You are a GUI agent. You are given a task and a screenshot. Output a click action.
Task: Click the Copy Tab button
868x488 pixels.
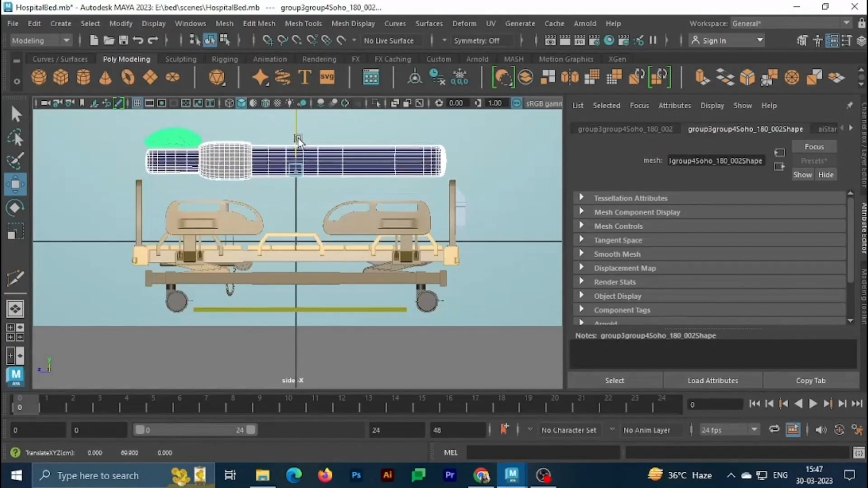tap(811, 380)
